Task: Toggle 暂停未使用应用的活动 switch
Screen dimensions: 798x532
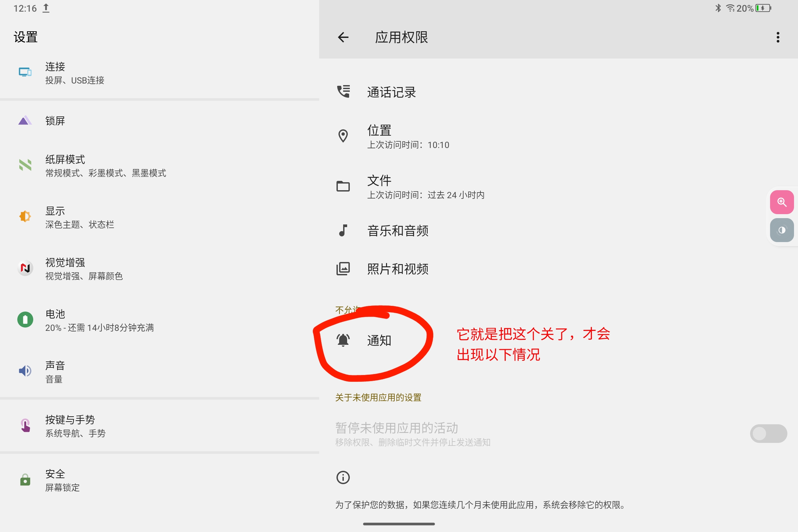Action: 768,433
